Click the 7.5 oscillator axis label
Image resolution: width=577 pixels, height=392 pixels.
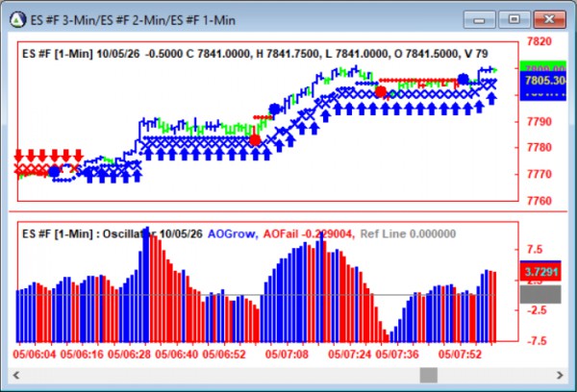coord(535,249)
